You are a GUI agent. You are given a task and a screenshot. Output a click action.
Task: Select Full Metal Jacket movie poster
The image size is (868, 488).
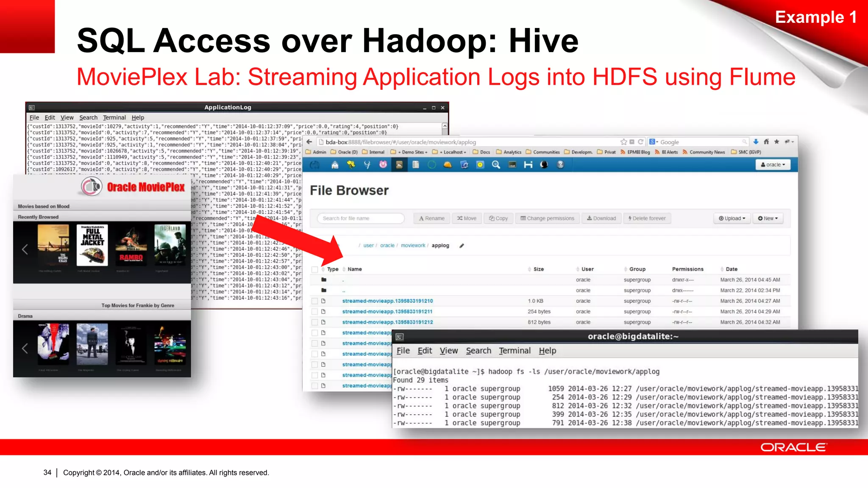[x=92, y=245]
